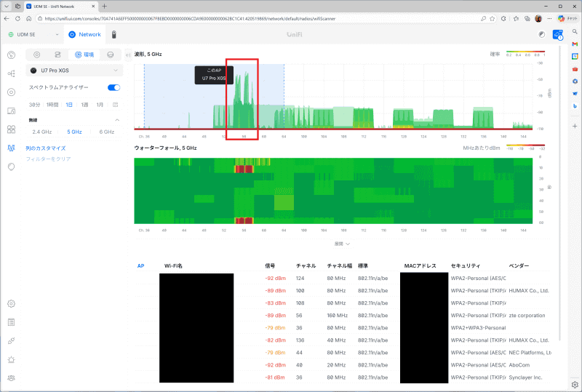Click zte corporation vendor cell
The height and width of the screenshot is (392, 582).
click(527, 316)
